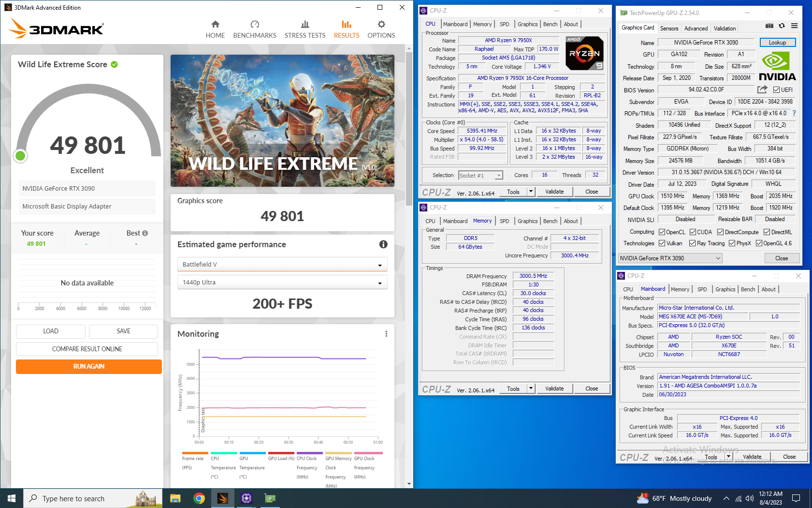812x508 pixels.
Task: Click the NVIDIA logo in GPU-Z
Action: 777,67
